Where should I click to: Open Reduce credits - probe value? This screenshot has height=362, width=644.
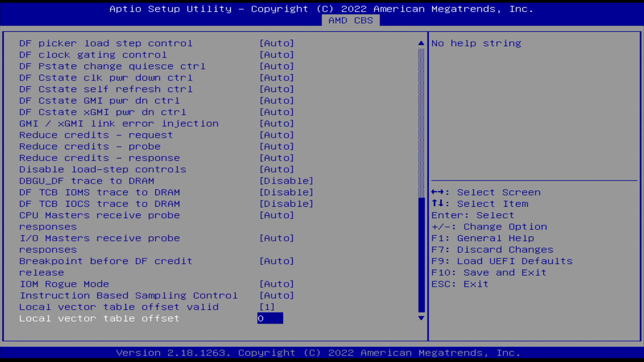pyautogui.click(x=277, y=146)
